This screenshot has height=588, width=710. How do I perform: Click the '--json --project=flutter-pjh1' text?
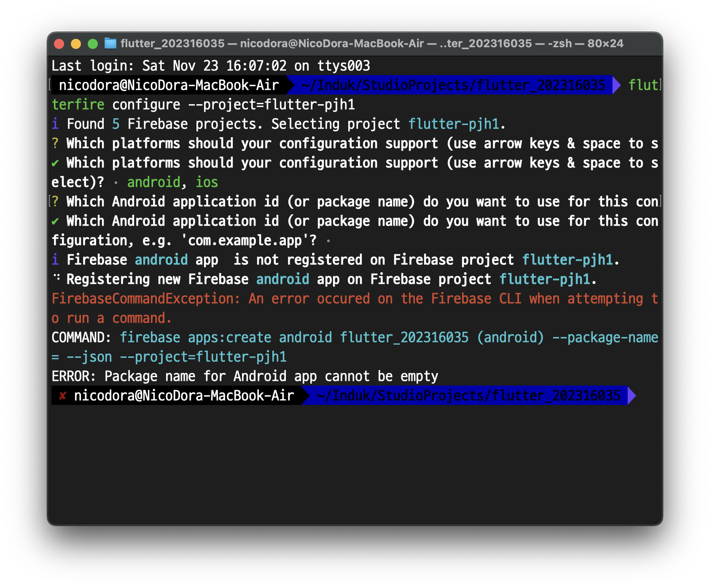(x=177, y=357)
